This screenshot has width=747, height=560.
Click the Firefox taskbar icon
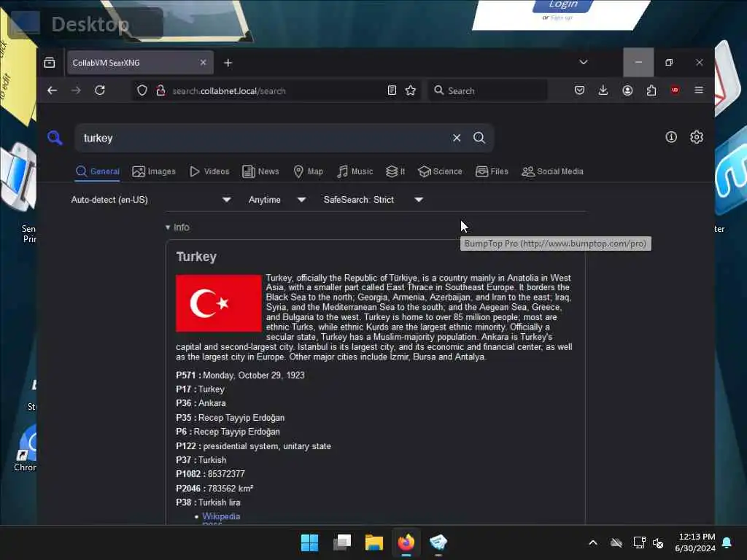coord(406,542)
